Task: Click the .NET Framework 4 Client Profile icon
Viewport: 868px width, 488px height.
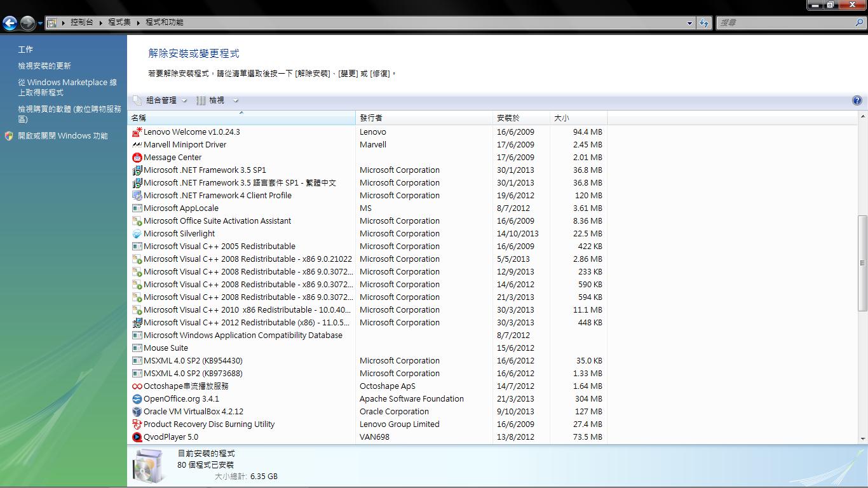Action: [137, 196]
